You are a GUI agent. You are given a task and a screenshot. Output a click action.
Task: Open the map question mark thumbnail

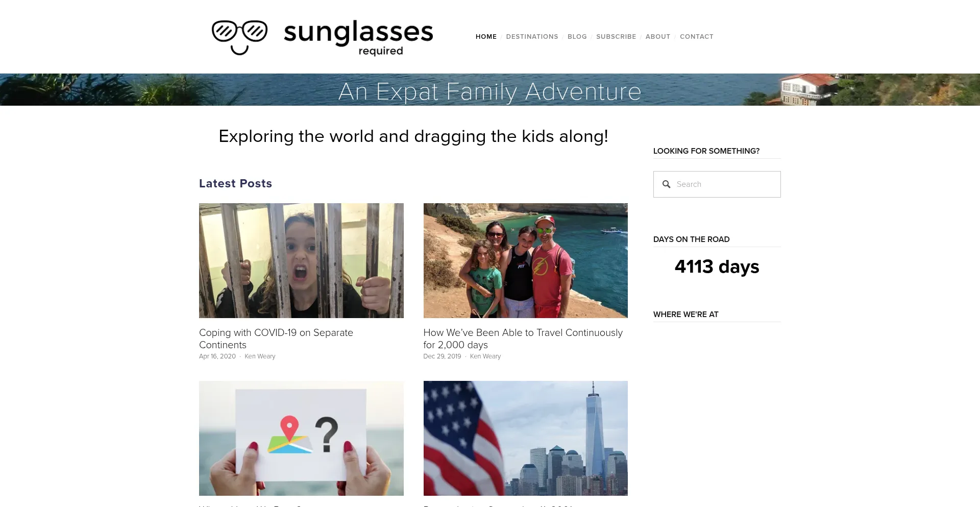click(301, 438)
